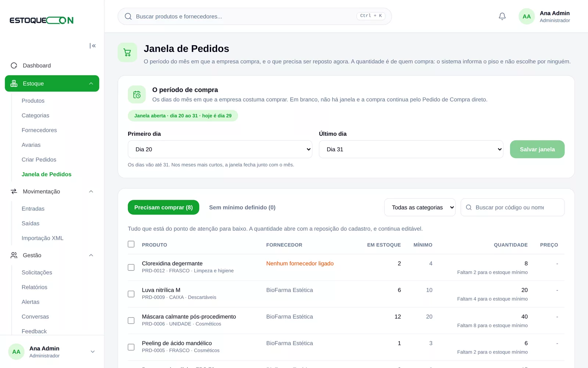This screenshot has width=588, height=368.
Task: Click the Estoque boxes icon
Action: click(14, 84)
